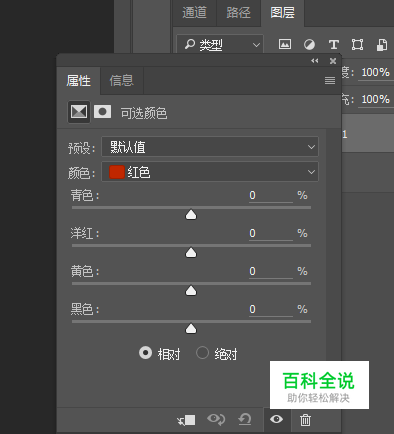Screen dimensions: 394x434
Task: Click the 黑色 label
Action: point(85,309)
